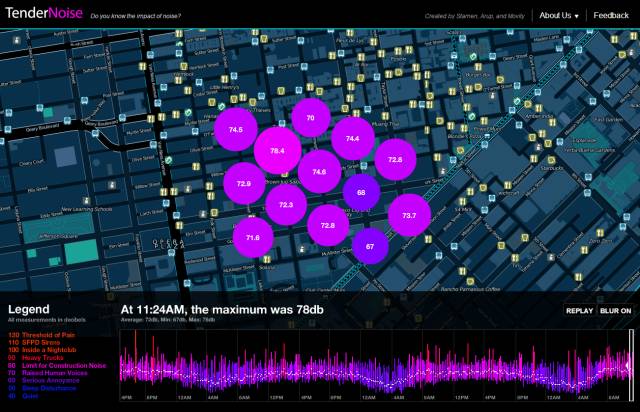Screen dimensions: 640x412
Task: Select the 70 noise sensor bubble
Action: (311, 118)
